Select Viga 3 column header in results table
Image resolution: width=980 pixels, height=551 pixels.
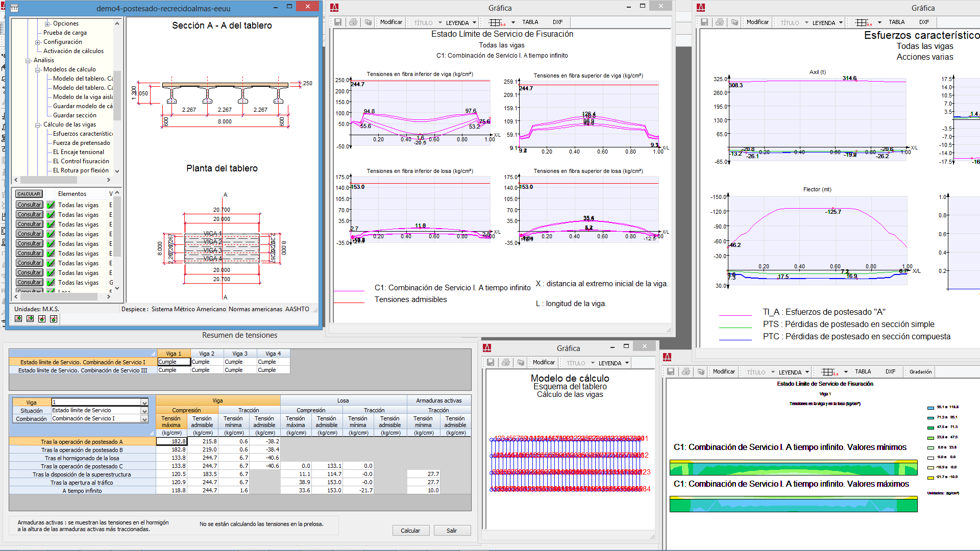(240, 354)
